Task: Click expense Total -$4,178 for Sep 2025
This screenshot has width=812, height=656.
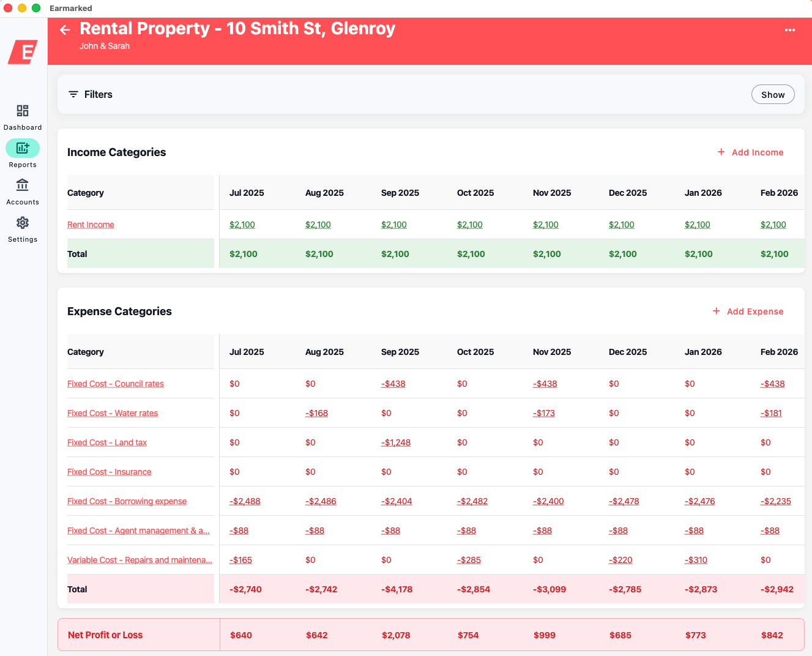Action: 397,589
